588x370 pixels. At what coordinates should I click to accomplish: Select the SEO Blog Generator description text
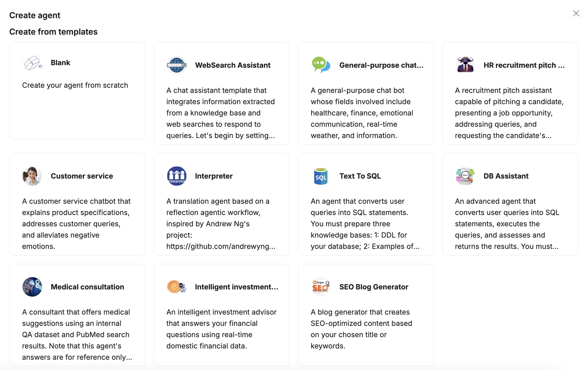click(x=361, y=329)
